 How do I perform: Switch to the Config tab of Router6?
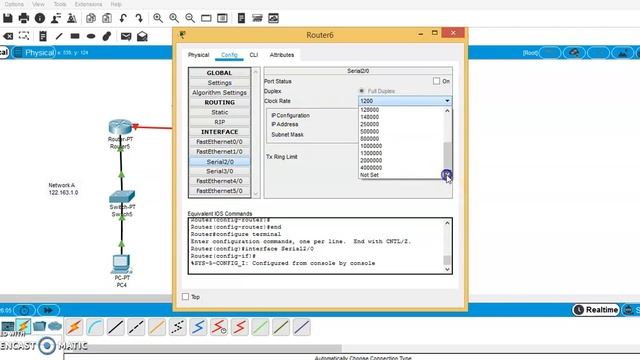pos(229,55)
